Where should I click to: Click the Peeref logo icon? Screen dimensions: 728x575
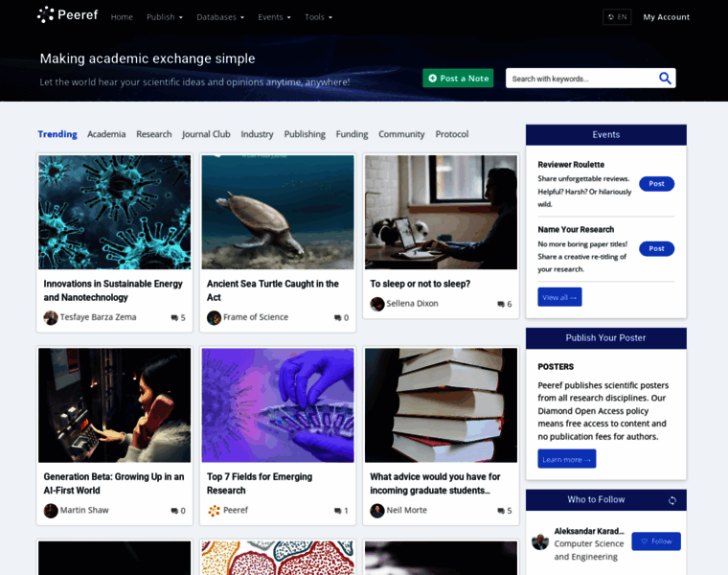point(45,15)
